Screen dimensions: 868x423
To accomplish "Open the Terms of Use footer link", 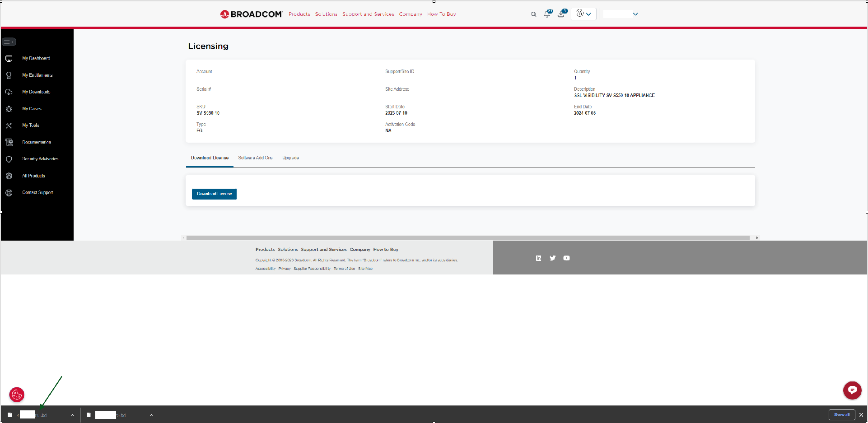I will pos(344,269).
